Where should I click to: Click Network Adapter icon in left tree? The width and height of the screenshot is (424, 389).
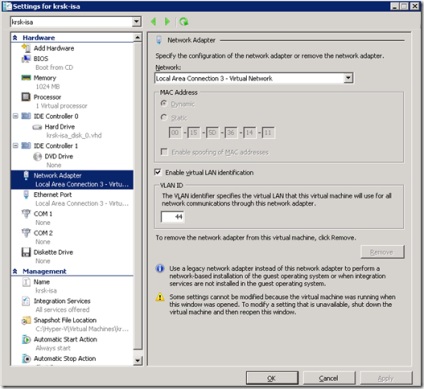coord(26,176)
